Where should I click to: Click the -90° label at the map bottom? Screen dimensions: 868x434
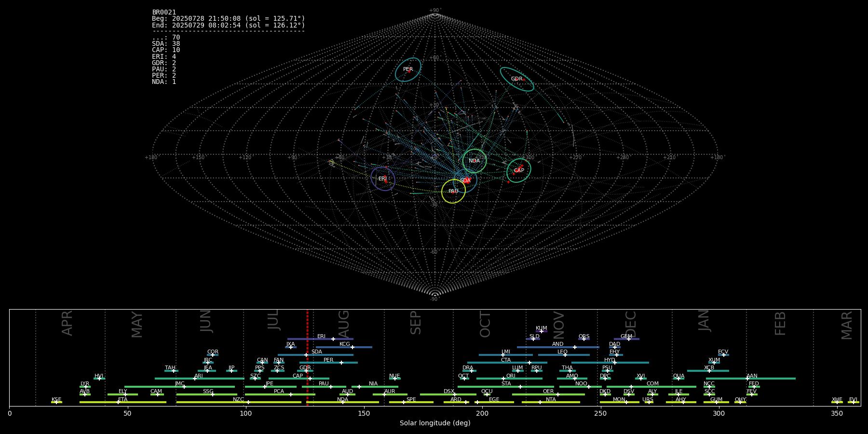(435, 299)
